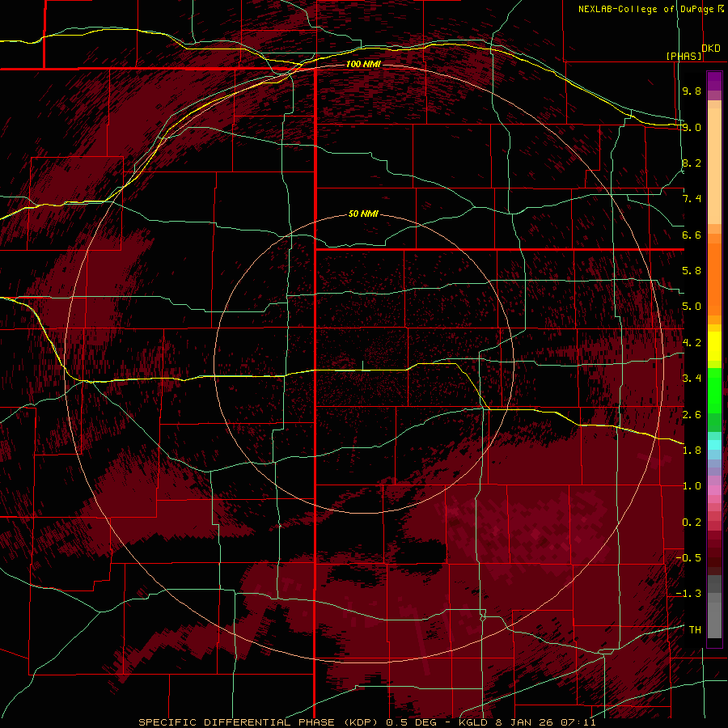Click the 9.0 scale value
The image size is (728, 728).
pyautogui.click(x=692, y=127)
